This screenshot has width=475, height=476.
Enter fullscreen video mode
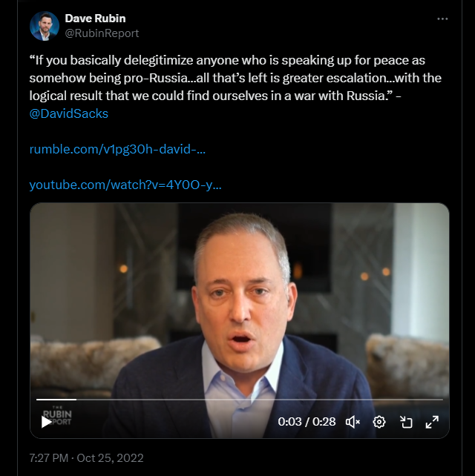432,422
